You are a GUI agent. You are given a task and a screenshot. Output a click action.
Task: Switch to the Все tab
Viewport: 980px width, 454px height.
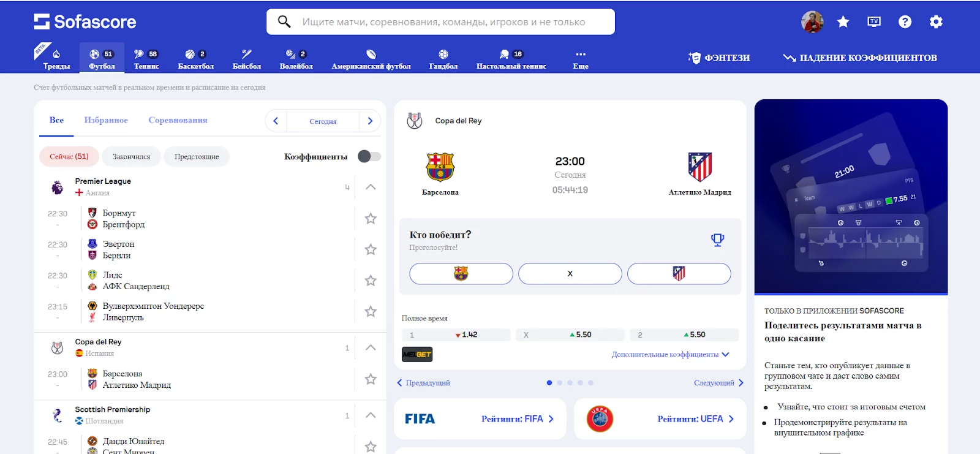pos(56,121)
